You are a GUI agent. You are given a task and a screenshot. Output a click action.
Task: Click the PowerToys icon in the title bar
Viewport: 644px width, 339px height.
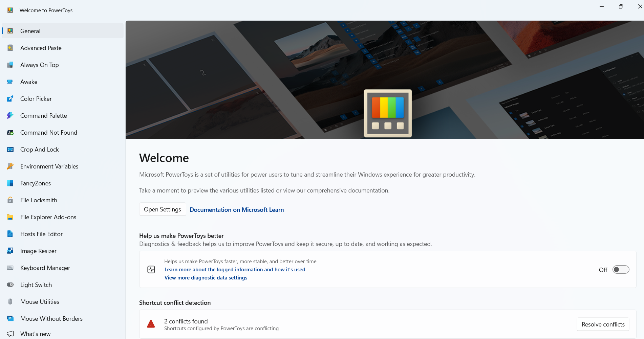click(x=10, y=10)
